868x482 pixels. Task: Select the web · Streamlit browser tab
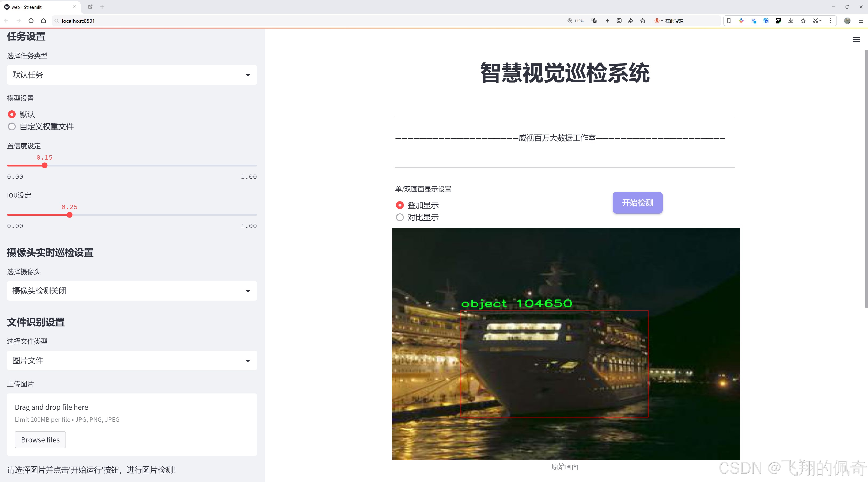(37, 7)
